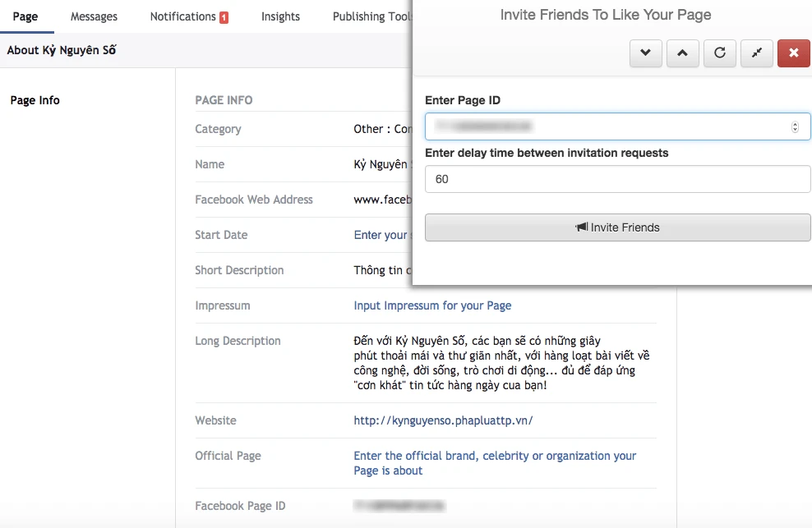
Task: Click Enter the official brand link
Action: coord(495,456)
